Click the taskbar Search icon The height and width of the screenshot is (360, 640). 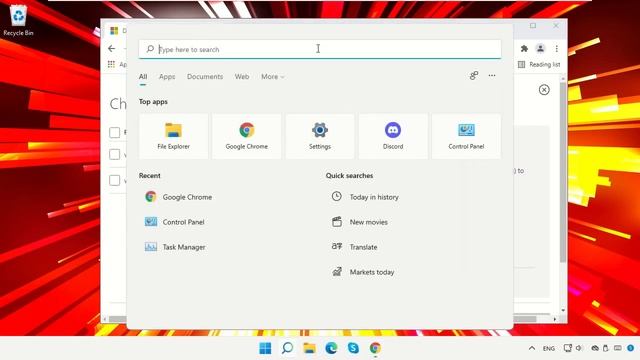click(287, 348)
